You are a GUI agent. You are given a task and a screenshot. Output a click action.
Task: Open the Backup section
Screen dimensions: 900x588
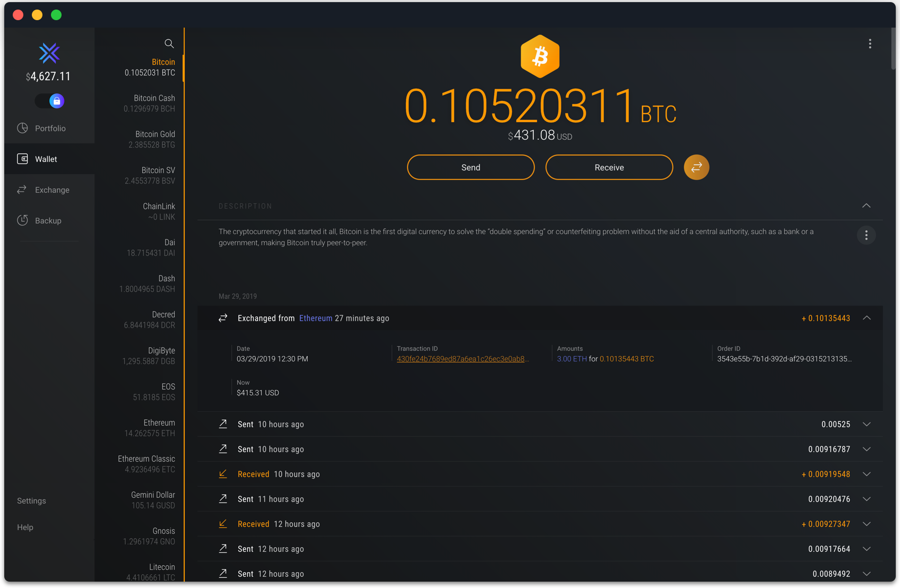(x=48, y=220)
